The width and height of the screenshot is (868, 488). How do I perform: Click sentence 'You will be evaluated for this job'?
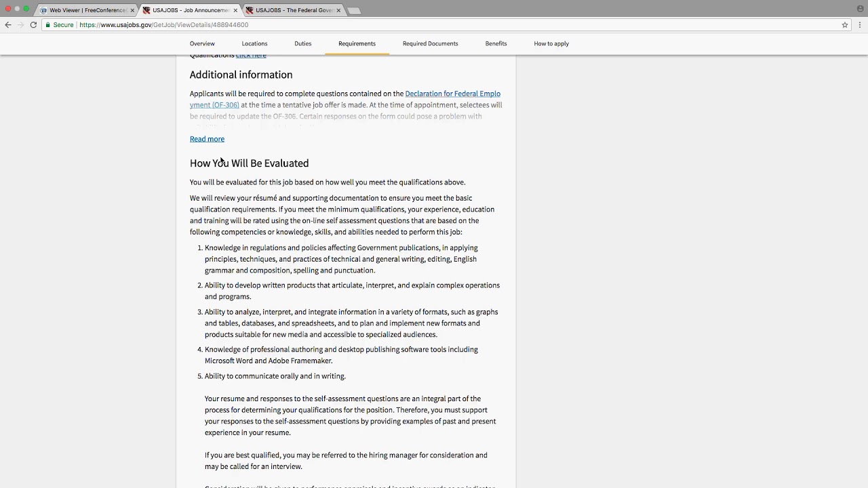coord(328,182)
